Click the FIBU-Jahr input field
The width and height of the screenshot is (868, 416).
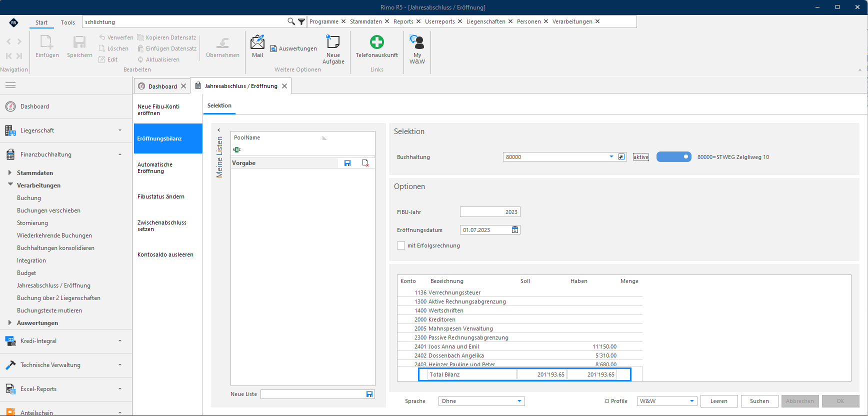490,212
